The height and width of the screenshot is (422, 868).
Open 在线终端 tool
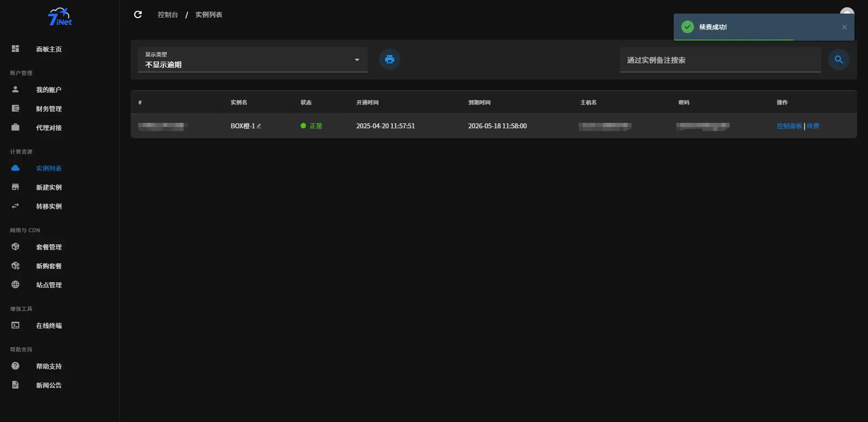(x=49, y=326)
